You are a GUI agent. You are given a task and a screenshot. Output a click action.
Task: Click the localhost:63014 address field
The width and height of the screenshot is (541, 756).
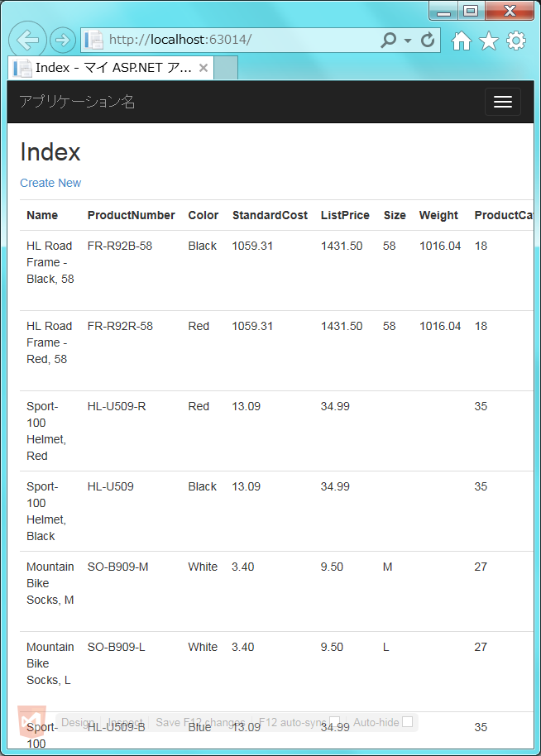[232, 40]
